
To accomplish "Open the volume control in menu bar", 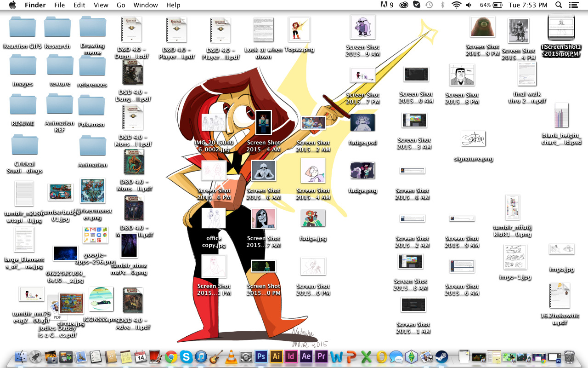I will [469, 5].
